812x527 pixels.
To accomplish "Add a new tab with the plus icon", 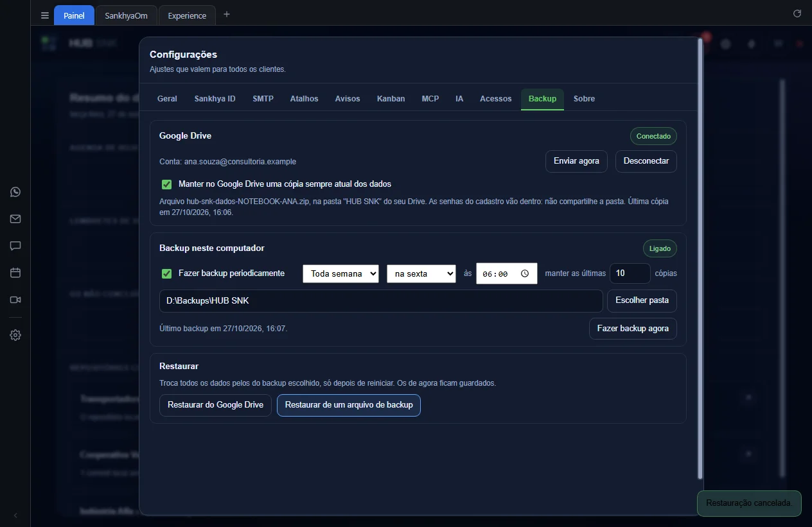I will (226, 15).
